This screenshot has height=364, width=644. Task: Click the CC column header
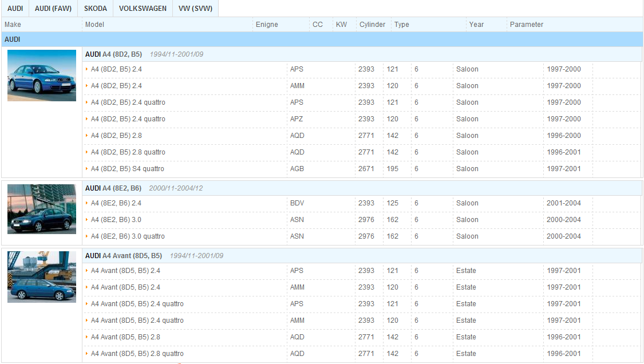pos(318,25)
